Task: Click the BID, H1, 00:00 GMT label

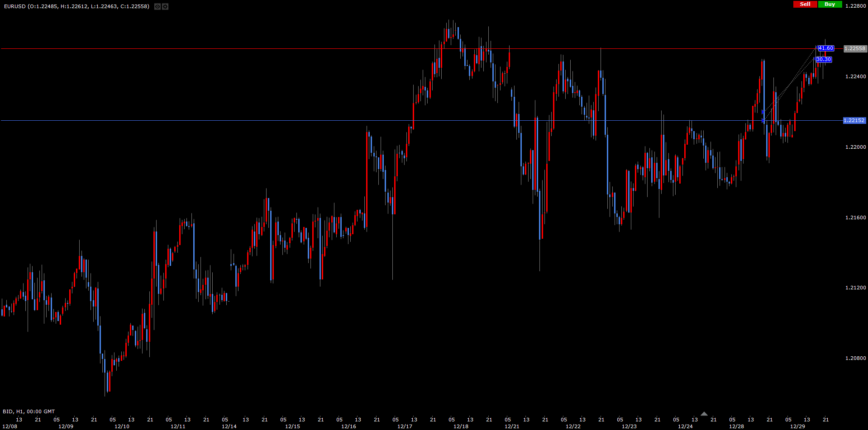Action: (x=29, y=411)
